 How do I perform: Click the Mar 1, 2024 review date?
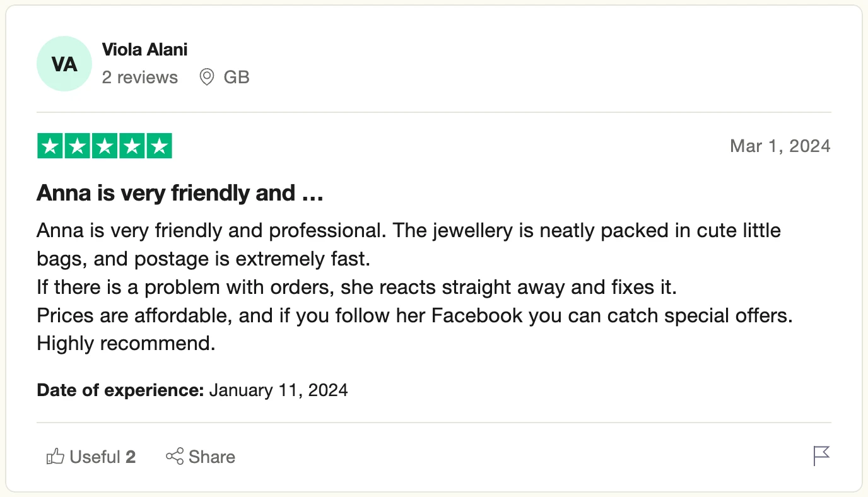coord(780,146)
